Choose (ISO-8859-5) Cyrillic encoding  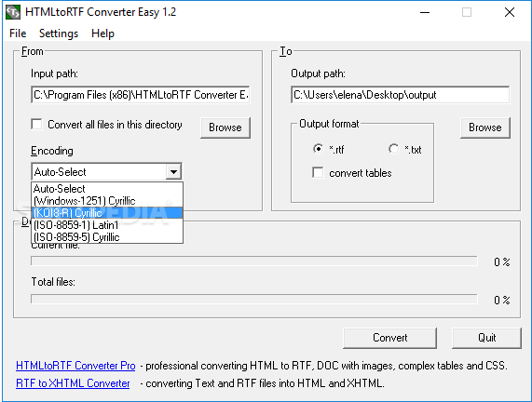click(x=107, y=237)
